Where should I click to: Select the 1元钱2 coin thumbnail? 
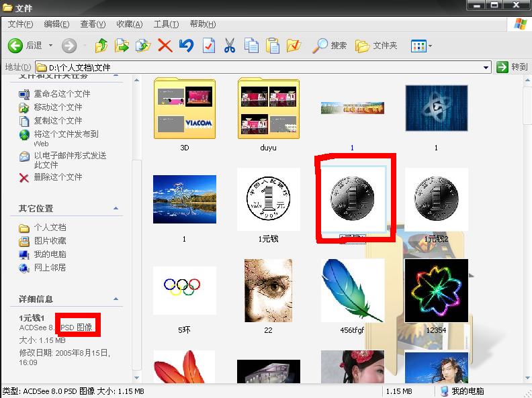(x=437, y=199)
